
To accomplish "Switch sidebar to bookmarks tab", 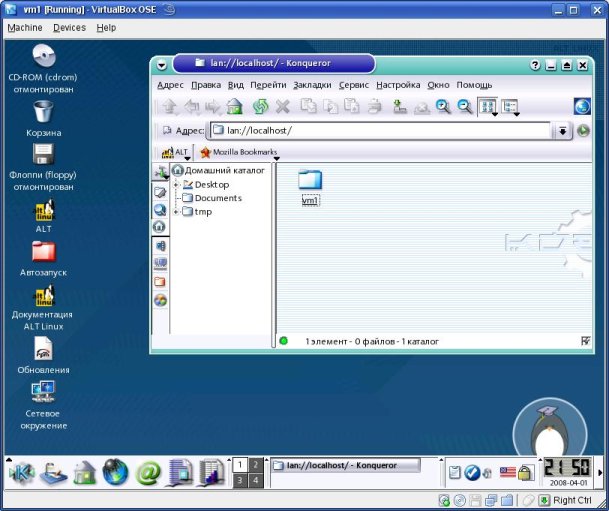I will pyautogui.click(x=160, y=192).
